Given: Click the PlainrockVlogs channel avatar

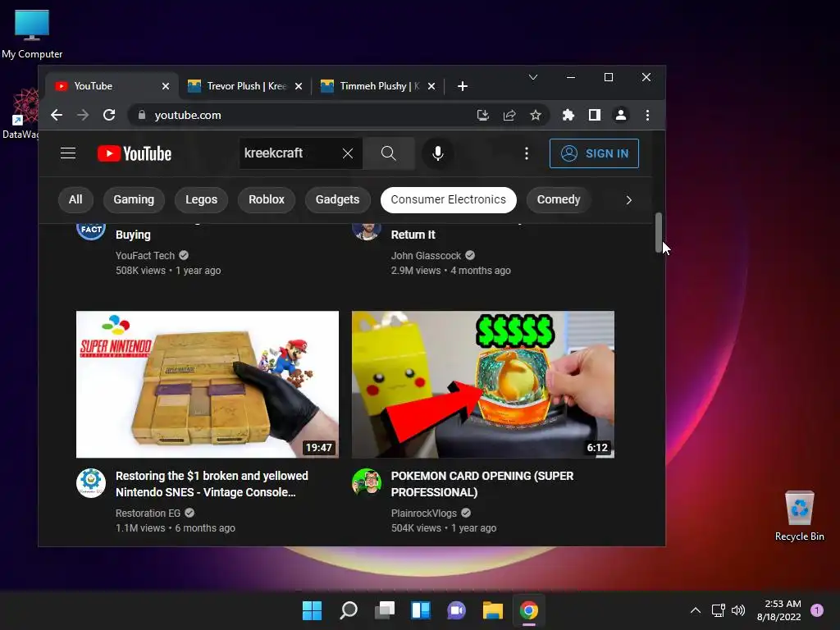Looking at the screenshot, I should 367,482.
